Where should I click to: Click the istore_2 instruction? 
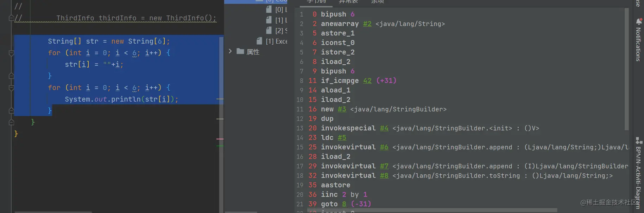pos(337,52)
